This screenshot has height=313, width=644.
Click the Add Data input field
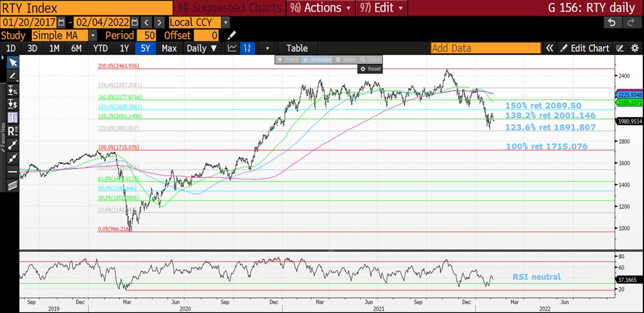pos(486,48)
